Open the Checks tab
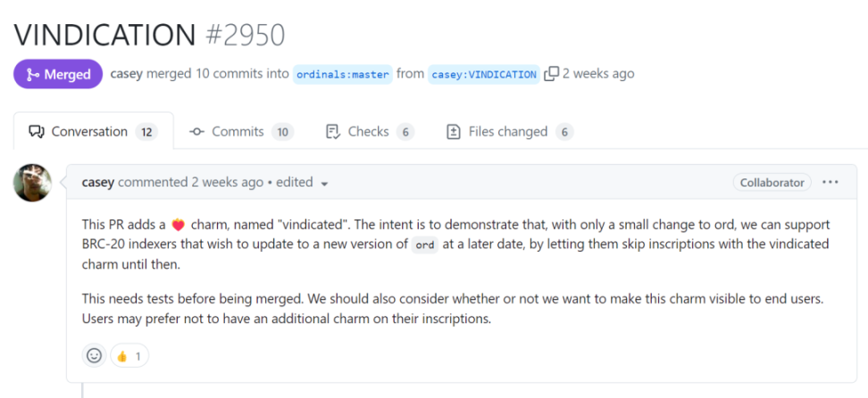This screenshot has height=398, width=868. (370, 132)
